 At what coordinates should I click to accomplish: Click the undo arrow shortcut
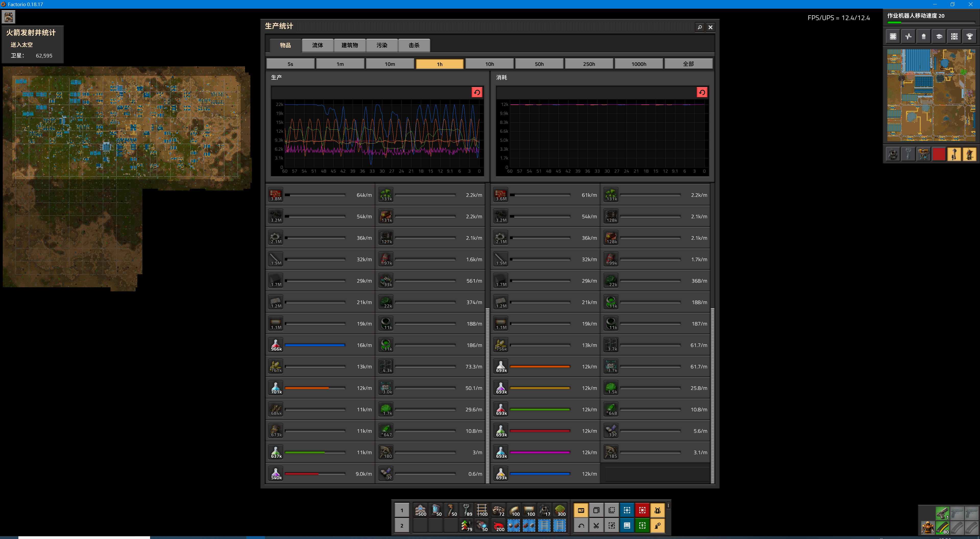581,525
